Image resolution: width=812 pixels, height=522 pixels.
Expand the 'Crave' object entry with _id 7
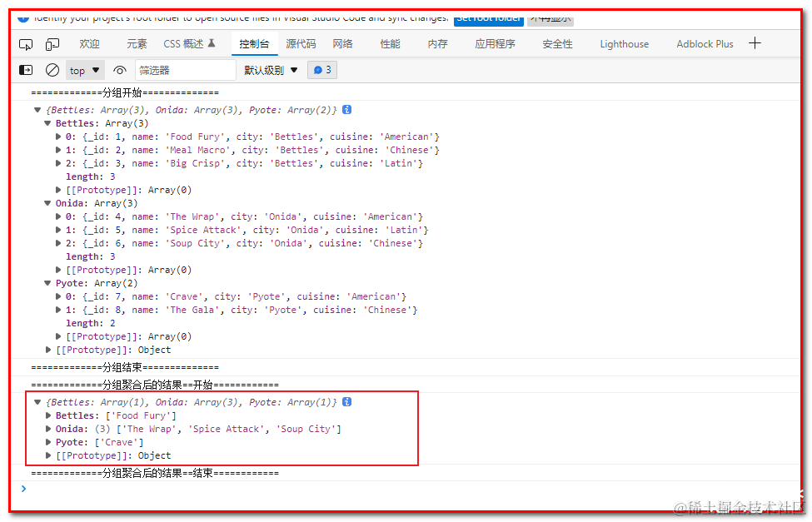pos(58,296)
